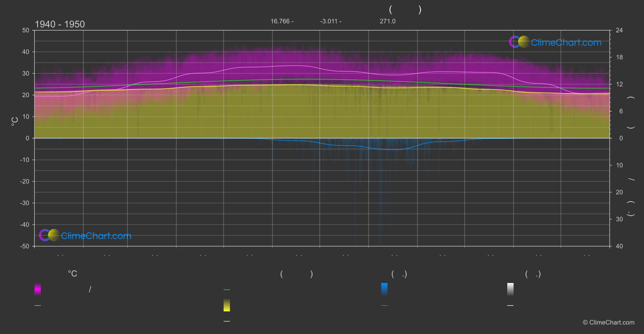Click the ClimeChart.com logo icon at top right
644x334 pixels.
click(x=519, y=42)
